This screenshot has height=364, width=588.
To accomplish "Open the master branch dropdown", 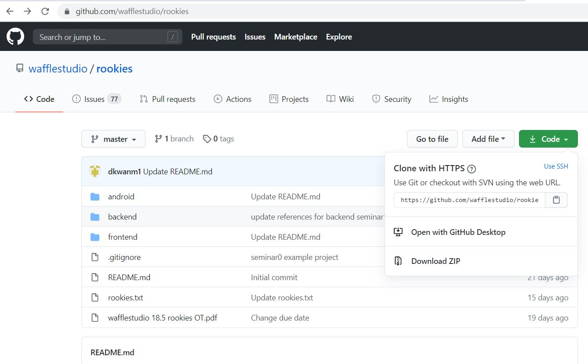I will [113, 139].
